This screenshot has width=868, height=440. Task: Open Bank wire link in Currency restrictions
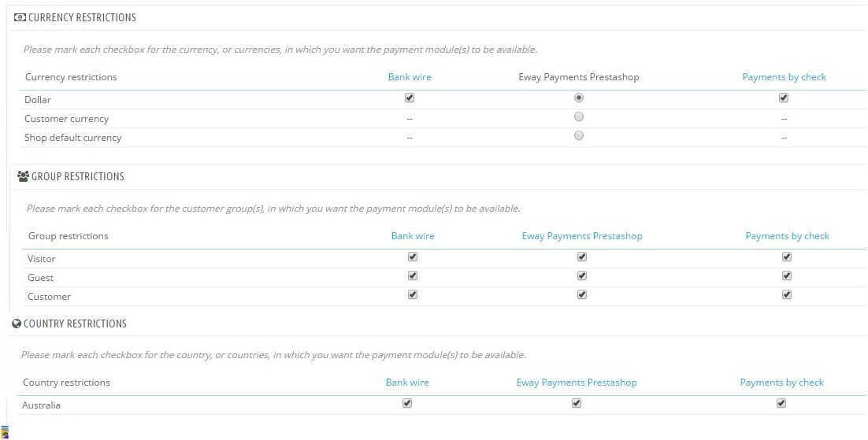click(410, 77)
